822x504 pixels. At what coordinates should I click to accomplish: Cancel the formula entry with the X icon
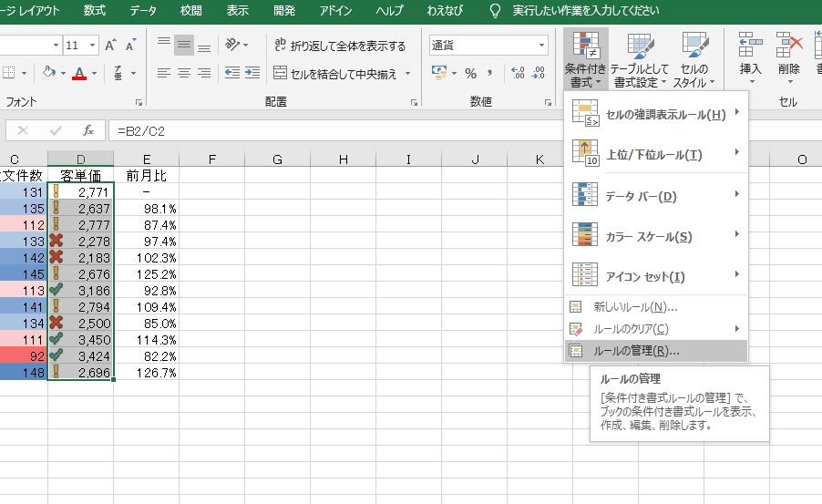click(23, 130)
